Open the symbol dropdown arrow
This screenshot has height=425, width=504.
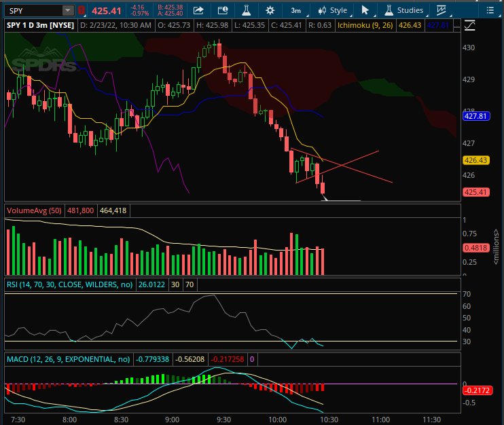click(x=68, y=11)
